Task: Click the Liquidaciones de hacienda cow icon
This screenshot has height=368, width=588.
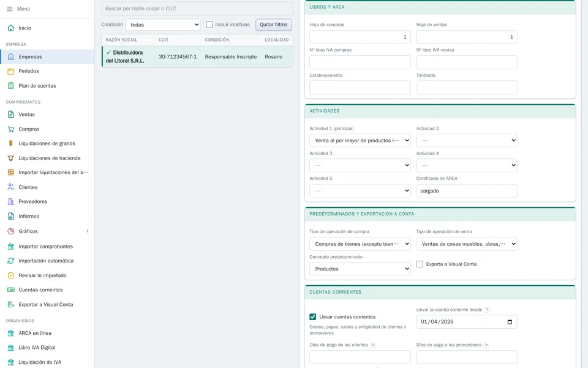Action: [11, 158]
